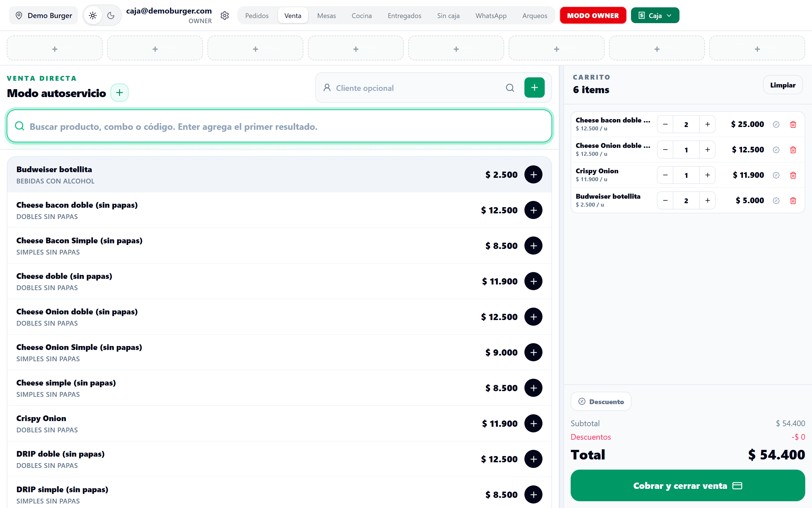This screenshot has width=812, height=508.
Task: Open the WhatsApp tab
Action: coord(491,16)
